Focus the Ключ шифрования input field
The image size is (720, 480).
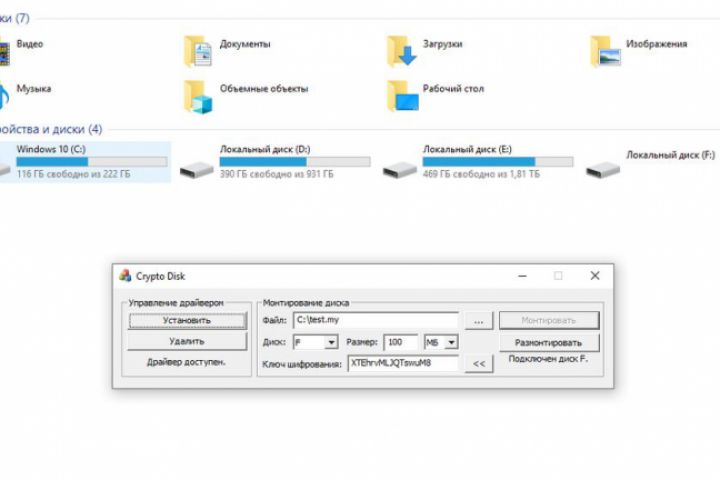(x=403, y=363)
